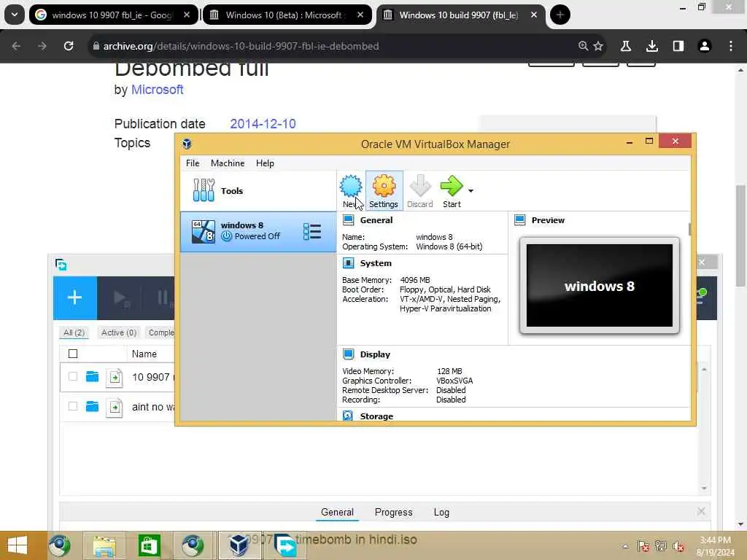Click the folder icon for aint no row

tap(93, 406)
